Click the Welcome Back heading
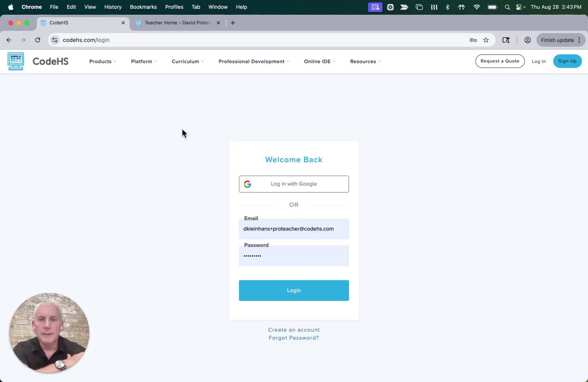This screenshot has height=382, width=588. [294, 160]
